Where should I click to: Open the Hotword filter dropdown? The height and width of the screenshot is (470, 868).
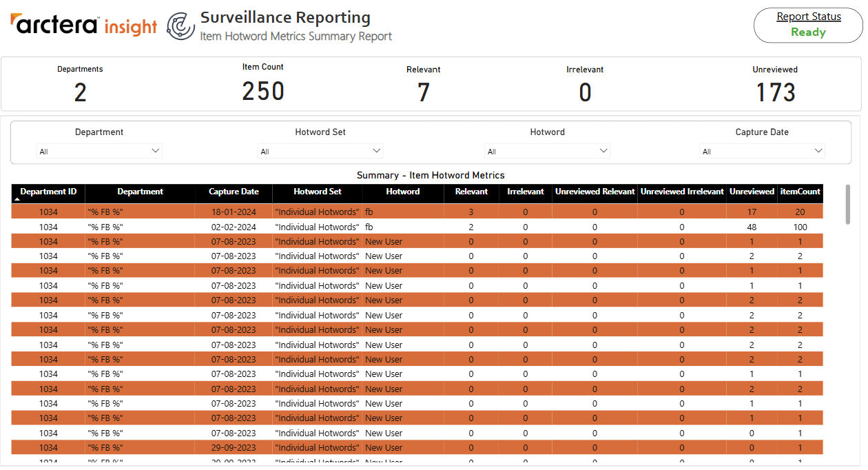[x=547, y=151]
